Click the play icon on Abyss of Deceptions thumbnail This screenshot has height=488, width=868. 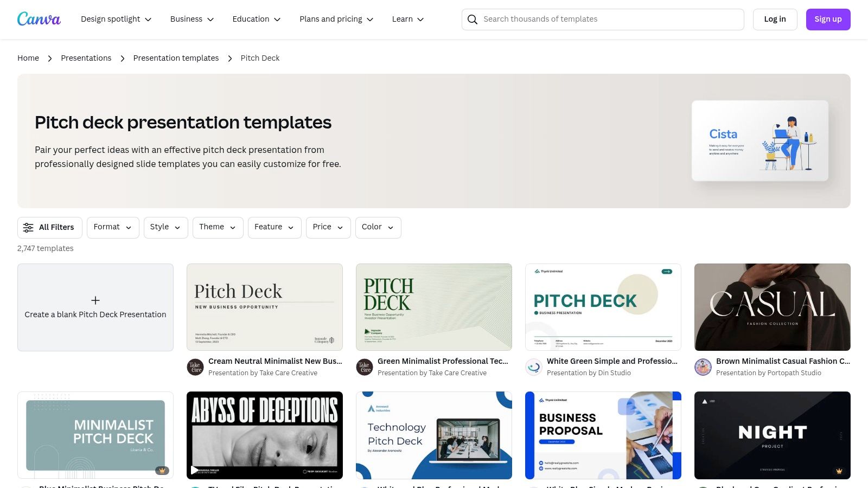click(194, 470)
